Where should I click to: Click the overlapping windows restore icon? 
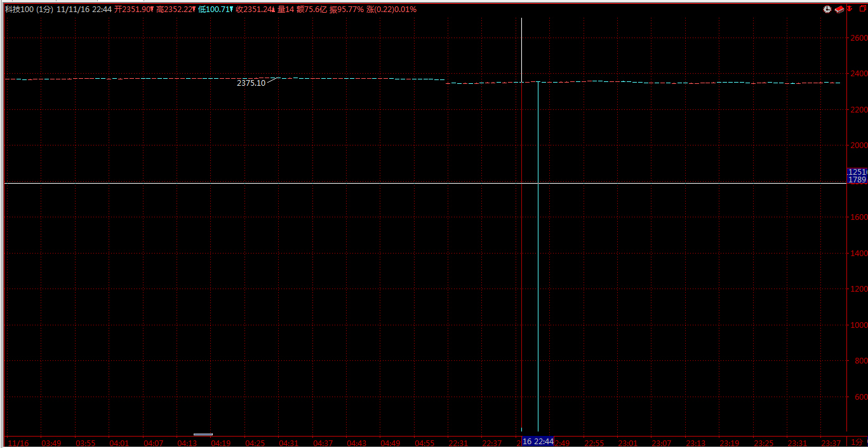(x=862, y=9)
